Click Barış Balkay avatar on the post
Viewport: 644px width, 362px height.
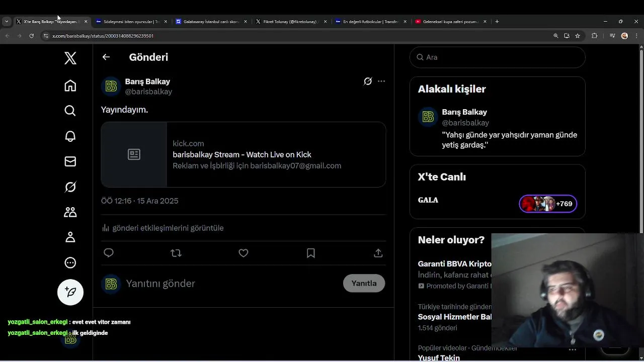tap(111, 86)
